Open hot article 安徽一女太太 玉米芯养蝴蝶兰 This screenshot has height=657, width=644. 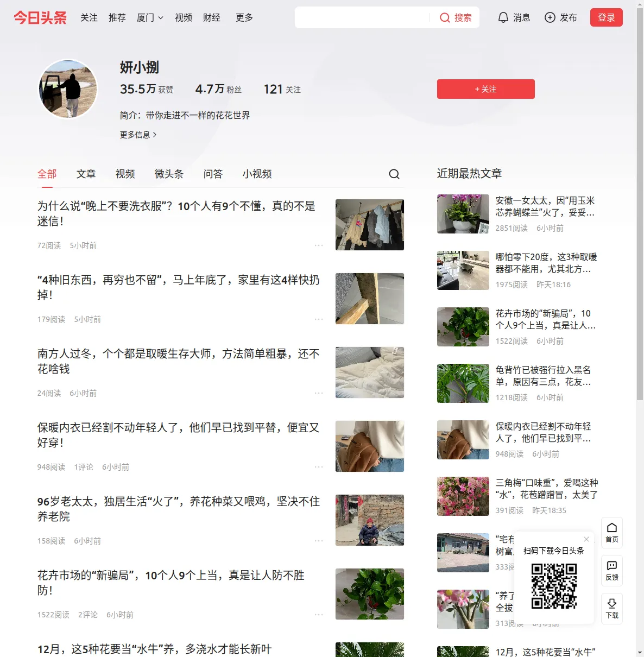pyautogui.click(x=545, y=206)
